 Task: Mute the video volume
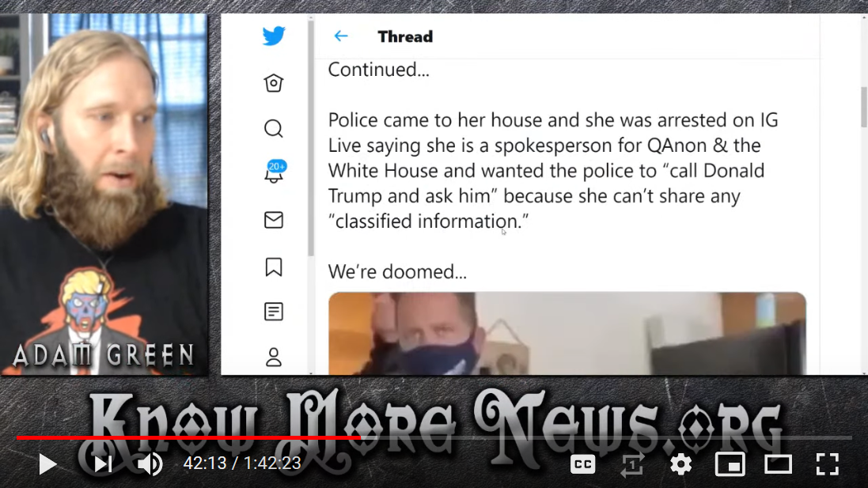pos(150,463)
